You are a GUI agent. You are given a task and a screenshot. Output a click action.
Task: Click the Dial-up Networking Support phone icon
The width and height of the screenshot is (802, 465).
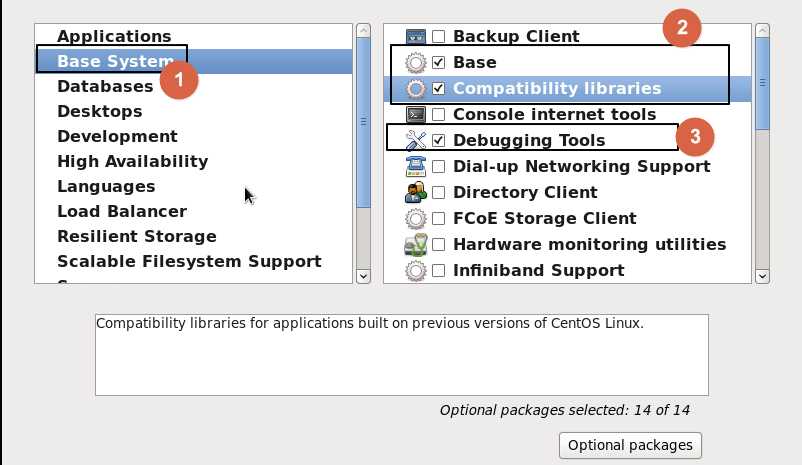pyautogui.click(x=415, y=167)
